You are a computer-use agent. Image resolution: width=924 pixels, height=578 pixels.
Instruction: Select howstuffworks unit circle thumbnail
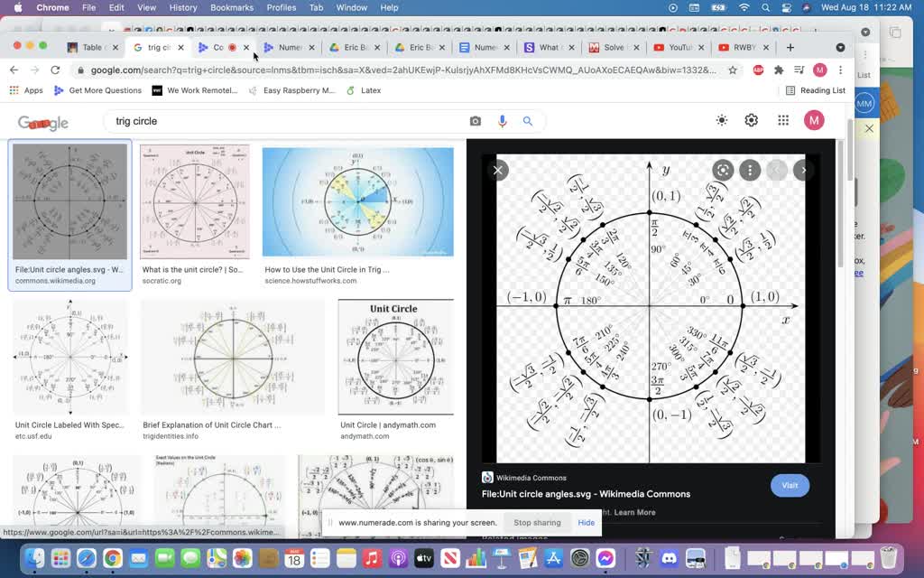(x=357, y=201)
